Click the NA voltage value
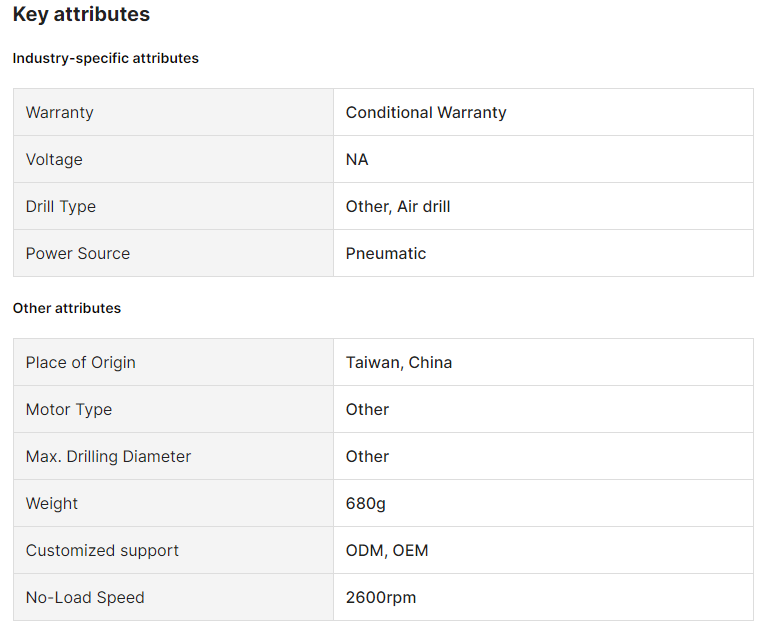 point(357,159)
